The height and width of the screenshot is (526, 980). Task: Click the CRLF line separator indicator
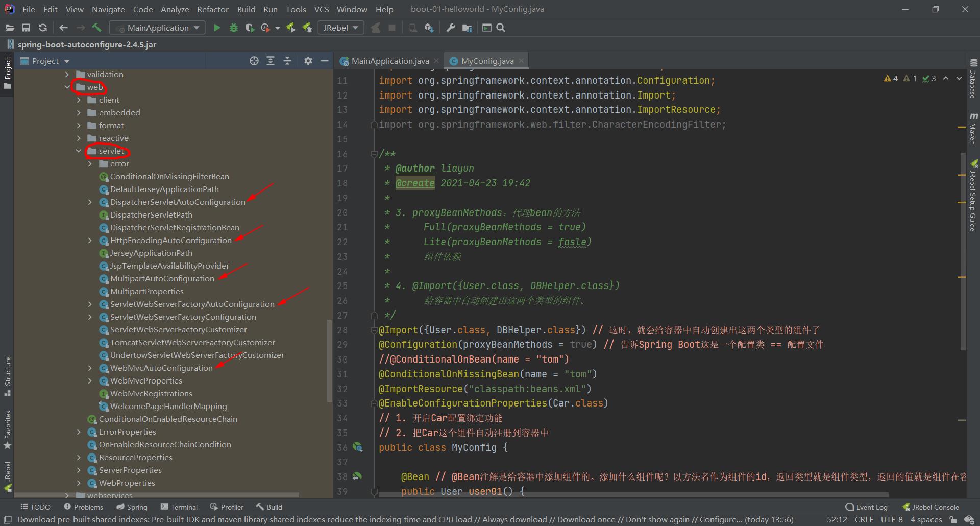(864, 520)
